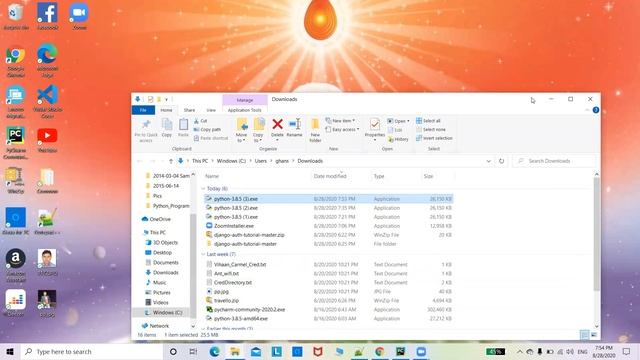Open OneDrive in the navigation pane
The width and height of the screenshot is (640, 360).
[160, 219]
